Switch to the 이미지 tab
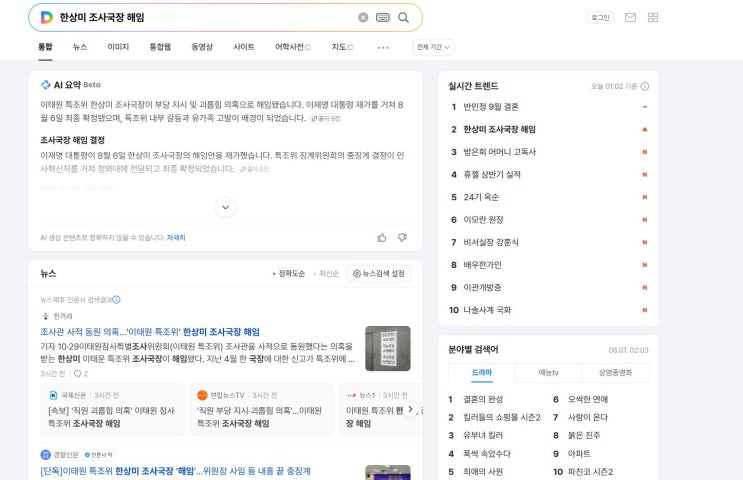This screenshot has height=480, width=743. pos(118,47)
